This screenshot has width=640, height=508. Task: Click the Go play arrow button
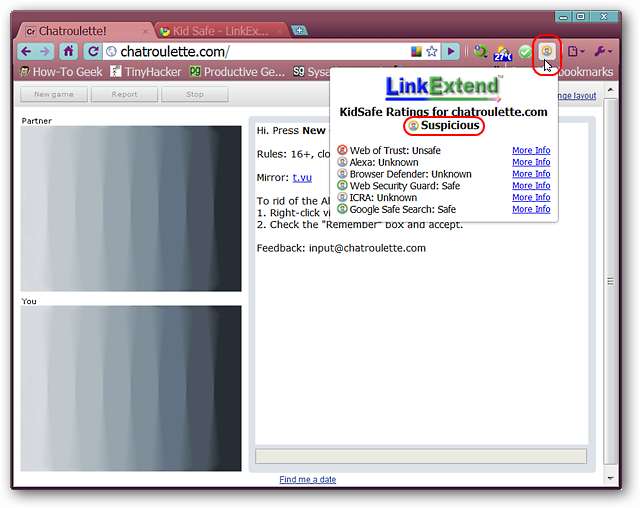[x=451, y=51]
